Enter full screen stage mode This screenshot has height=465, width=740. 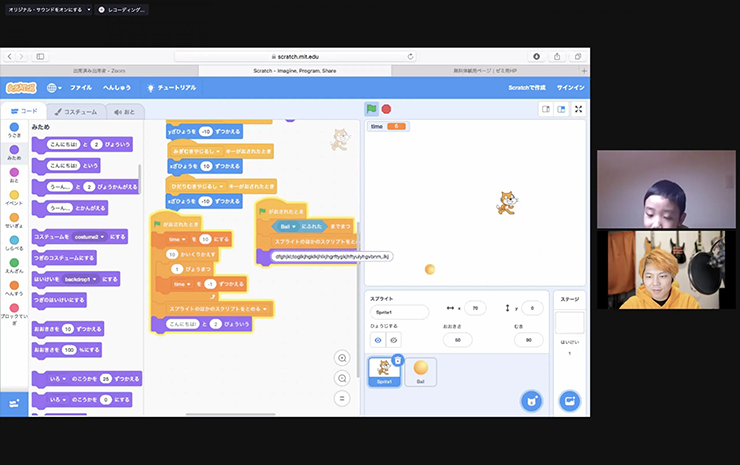[x=578, y=109]
